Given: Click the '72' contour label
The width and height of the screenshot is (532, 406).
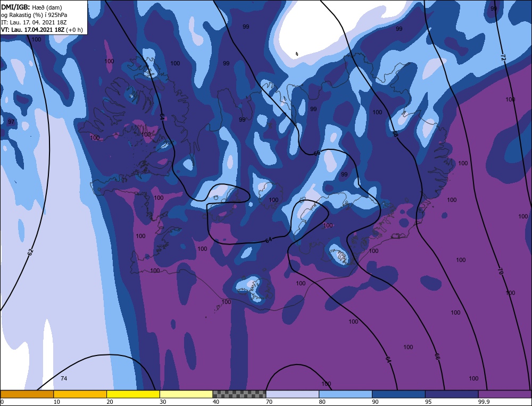Looking at the screenshot, I should coord(503,57).
